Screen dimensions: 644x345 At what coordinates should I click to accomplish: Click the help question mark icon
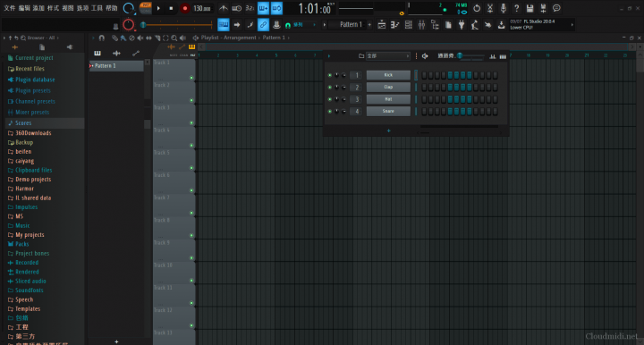(x=516, y=8)
